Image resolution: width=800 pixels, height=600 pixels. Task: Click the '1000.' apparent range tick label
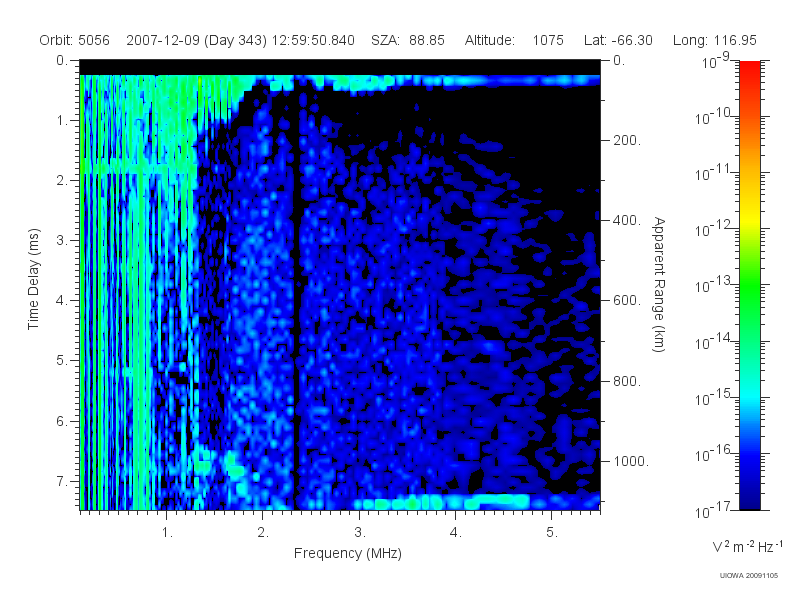(631, 461)
